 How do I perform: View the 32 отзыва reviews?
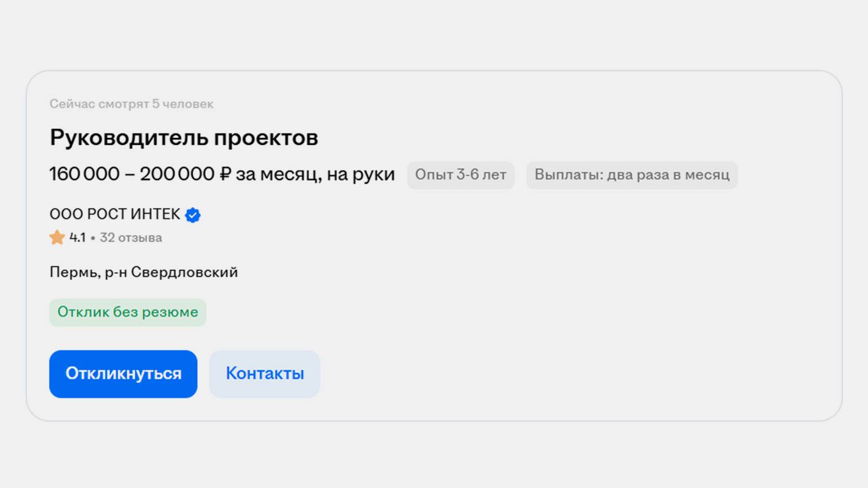point(131,238)
